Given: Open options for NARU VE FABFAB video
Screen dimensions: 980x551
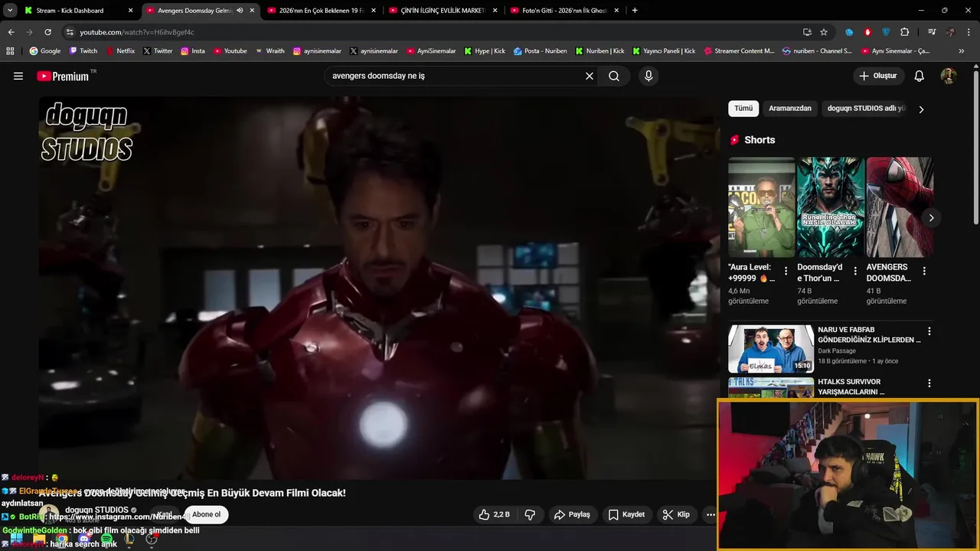Looking at the screenshot, I should 929,331.
